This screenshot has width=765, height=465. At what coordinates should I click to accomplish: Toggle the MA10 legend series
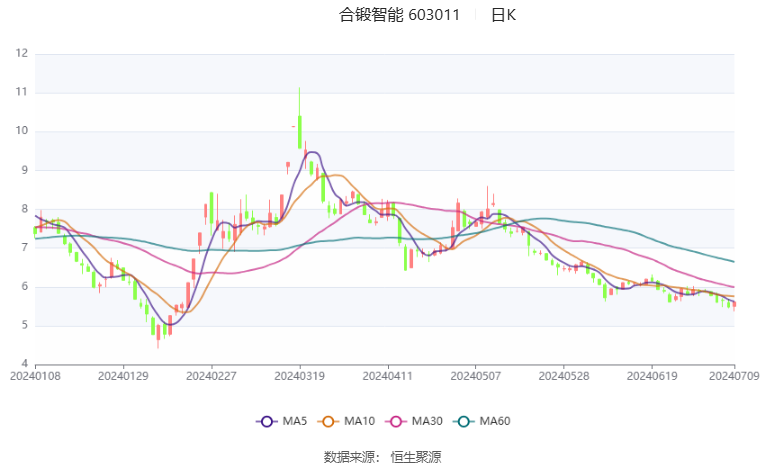tap(346, 421)
